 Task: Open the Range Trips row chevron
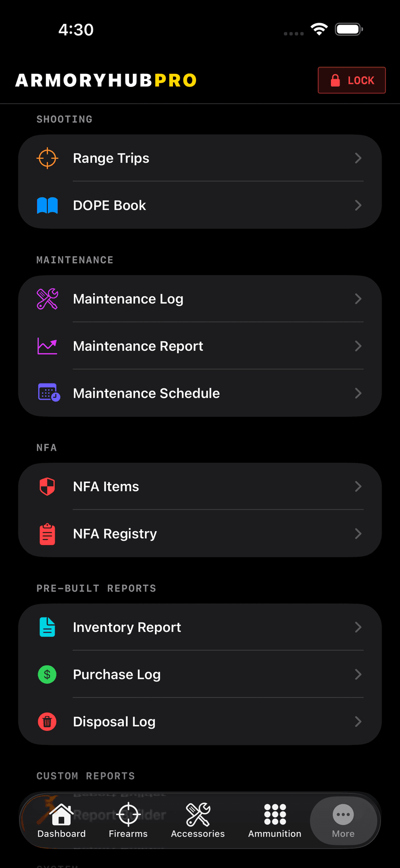coord(358,158)
